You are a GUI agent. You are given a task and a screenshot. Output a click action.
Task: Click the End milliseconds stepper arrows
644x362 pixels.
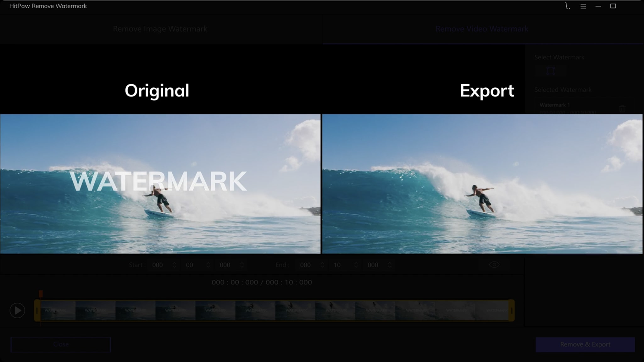click(390, 265)
